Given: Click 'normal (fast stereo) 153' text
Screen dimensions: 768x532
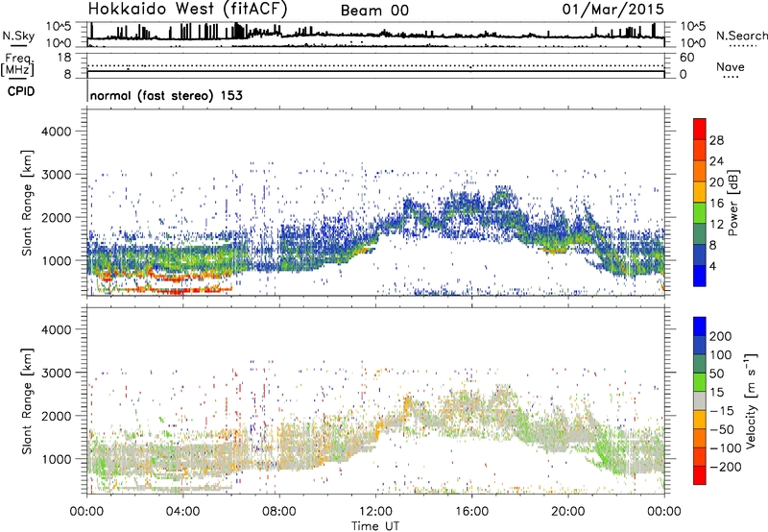Looking at the screenshot, I should tap(166, 95).
